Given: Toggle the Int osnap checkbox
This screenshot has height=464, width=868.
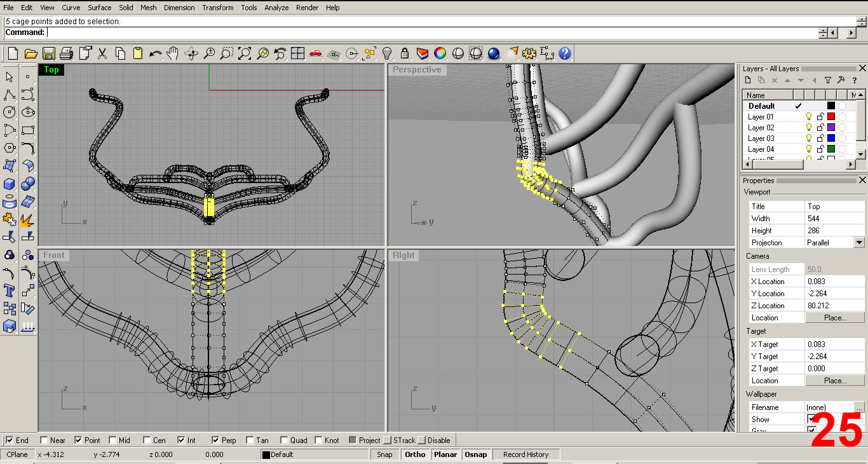Looking at the screenshot, I should (181, 440).
